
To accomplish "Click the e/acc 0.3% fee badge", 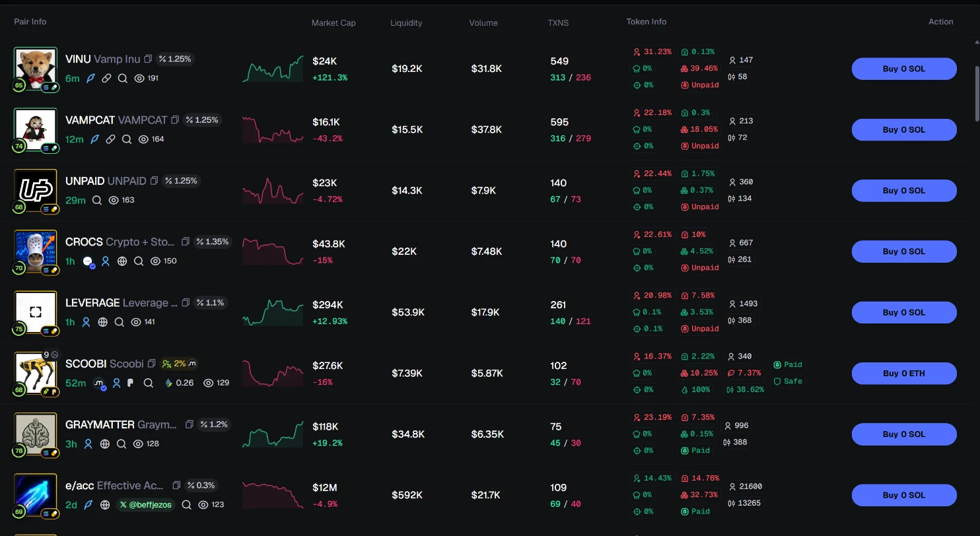I will [201, 485].
